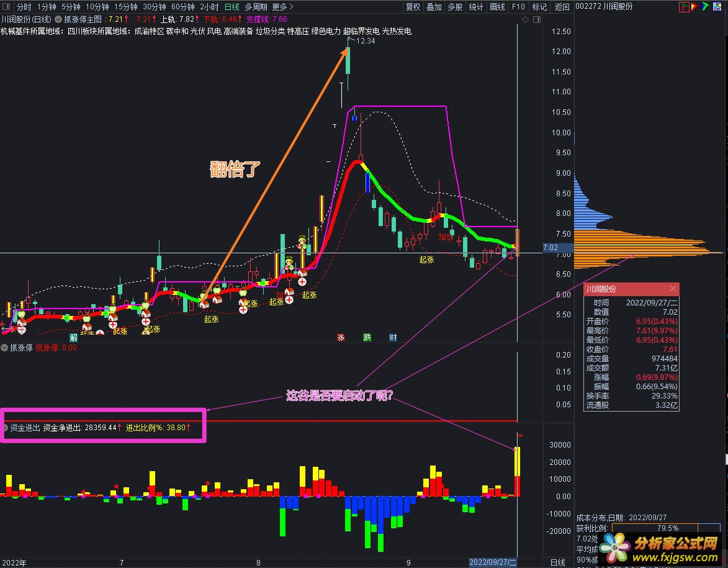Viewport: 728px width, 568px height.
Task: Open the 抓涨停主图 indicator settings circle icon
Action: pyautogui.click(x=58, y=19)
